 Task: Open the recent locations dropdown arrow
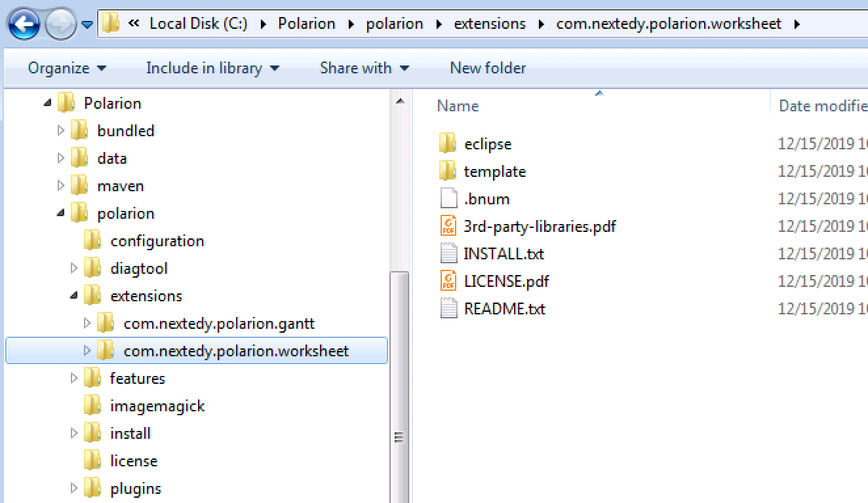click(88, 25)
